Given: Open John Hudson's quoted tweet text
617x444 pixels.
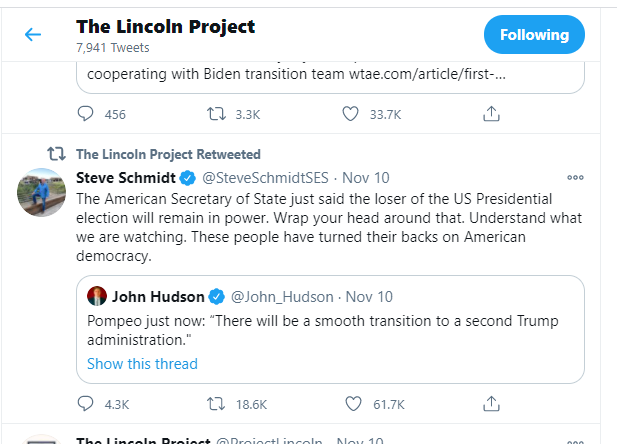Looking at the screenshot, I should (322, 330).
